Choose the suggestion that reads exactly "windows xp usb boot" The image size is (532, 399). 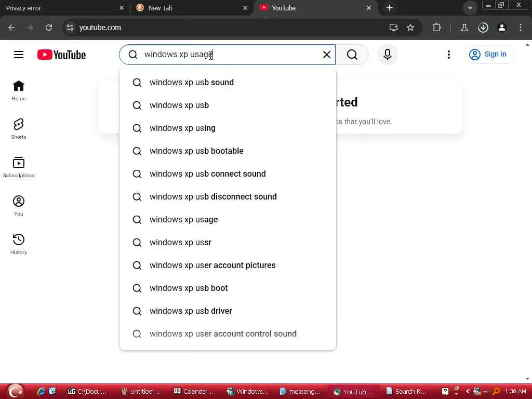(x=228, y=288)
